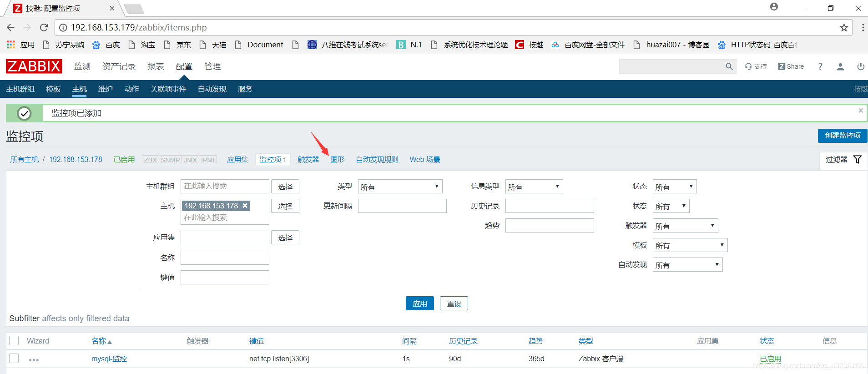Image resolution: width=868 pixels, height=374 pixels.
Task: Open the second 状态 dropdown
Action: pyautogui.click(x=671, y=206)
